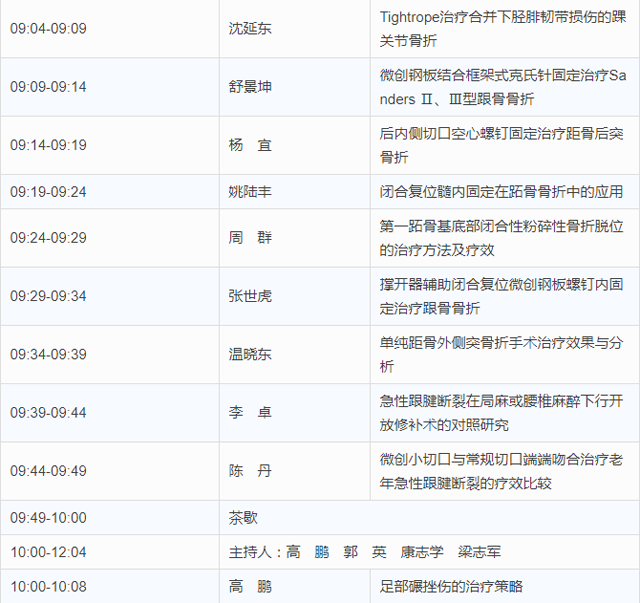Click the 09:19-09:24 time cell
Screen dimensions: 640x603
click(48, 192)
